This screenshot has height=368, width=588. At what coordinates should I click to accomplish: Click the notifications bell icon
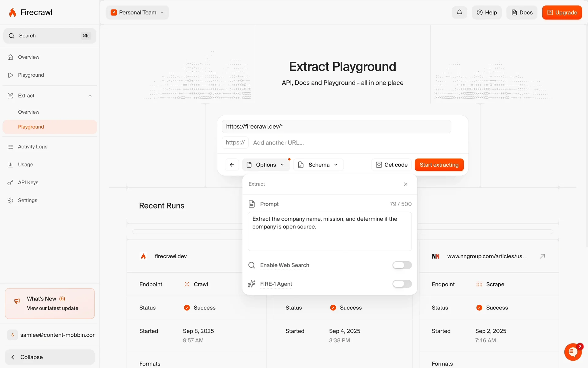click(459, 13)
